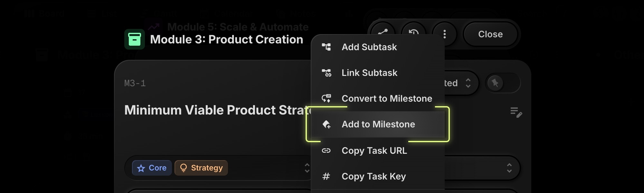
Task: Open task history clock icon
Action: (413, 32)
